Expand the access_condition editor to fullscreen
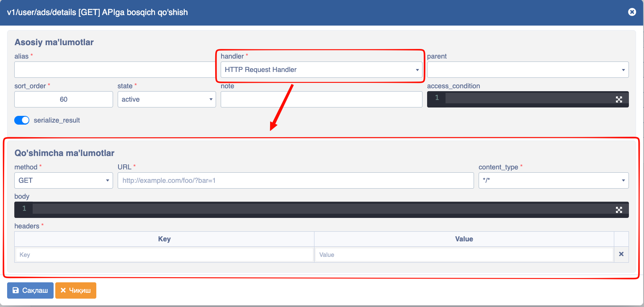644x307 pixels. click(x=619, y=99)
